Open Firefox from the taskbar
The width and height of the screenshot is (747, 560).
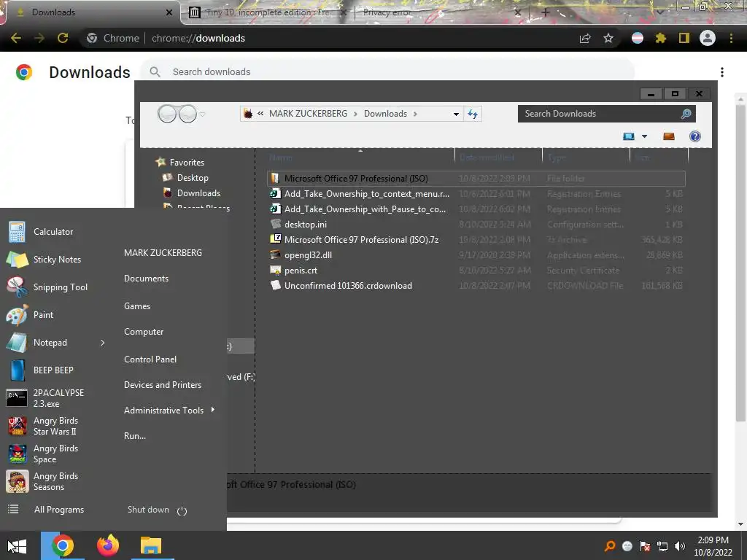coord(108,545)
